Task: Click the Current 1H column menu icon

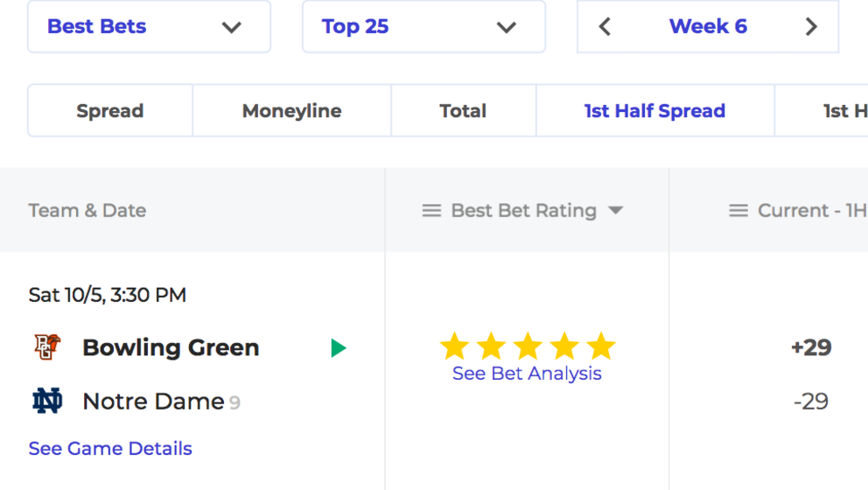Action: pos(738,210)
